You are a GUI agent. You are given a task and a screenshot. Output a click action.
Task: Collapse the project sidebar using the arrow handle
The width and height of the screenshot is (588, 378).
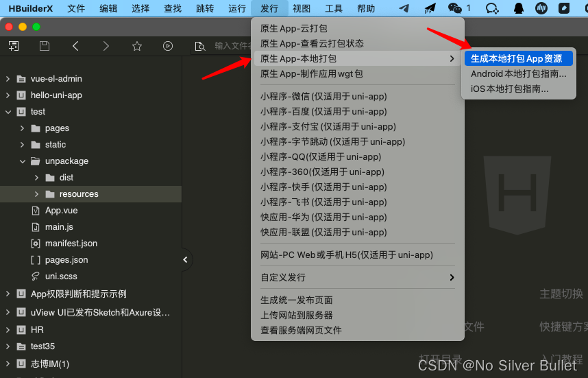(x=185, y=260)
